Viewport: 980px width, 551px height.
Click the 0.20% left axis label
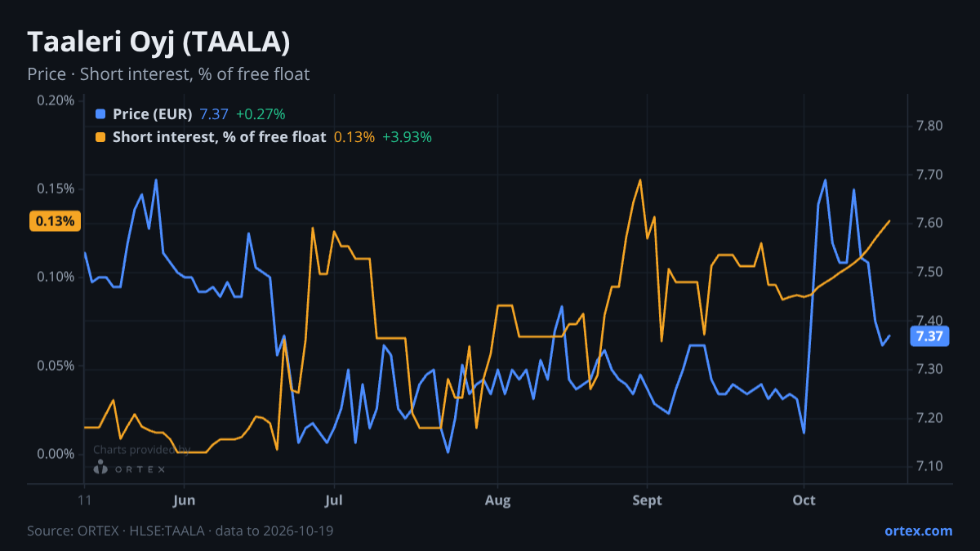[x=56, y=100]
